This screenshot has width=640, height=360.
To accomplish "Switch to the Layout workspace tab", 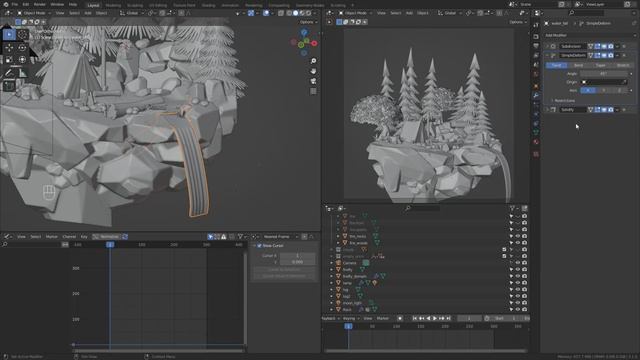I will [93, 5].
